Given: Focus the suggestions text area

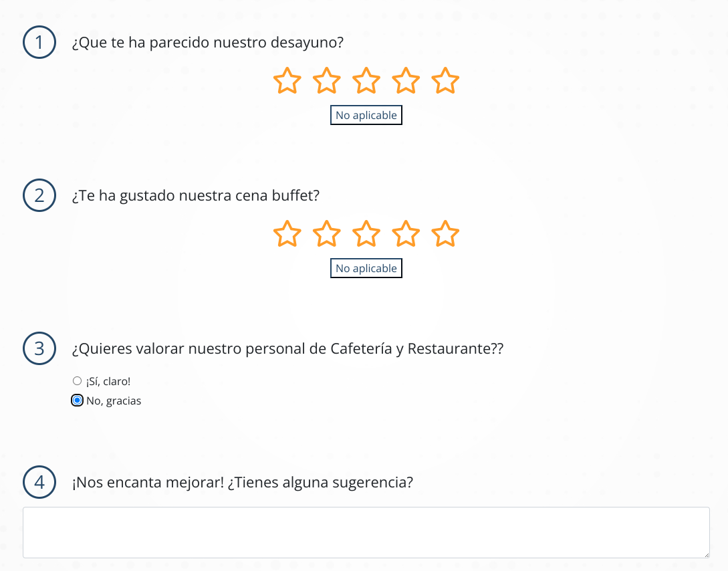Looking at the screenshot, I should click(366, 532).
